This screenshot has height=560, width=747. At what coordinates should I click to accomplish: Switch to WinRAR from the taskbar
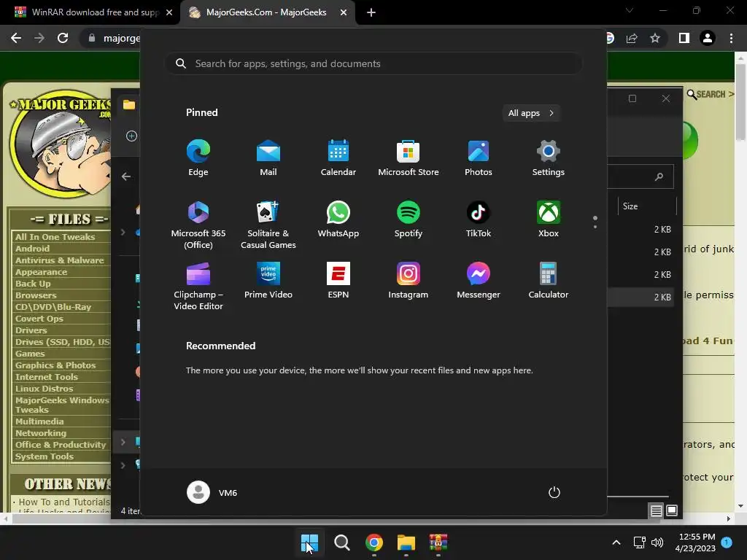click(x=438, y=542)
